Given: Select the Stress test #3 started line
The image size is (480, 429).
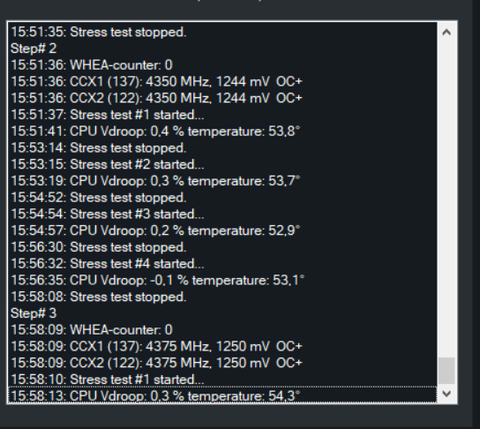Looking at the screenshot, I should pos(222,214).
